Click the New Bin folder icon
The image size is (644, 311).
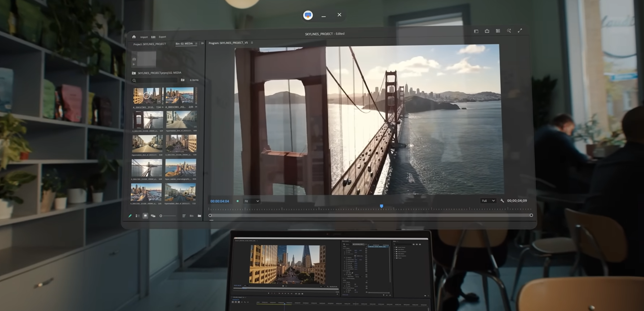point(199,216)
